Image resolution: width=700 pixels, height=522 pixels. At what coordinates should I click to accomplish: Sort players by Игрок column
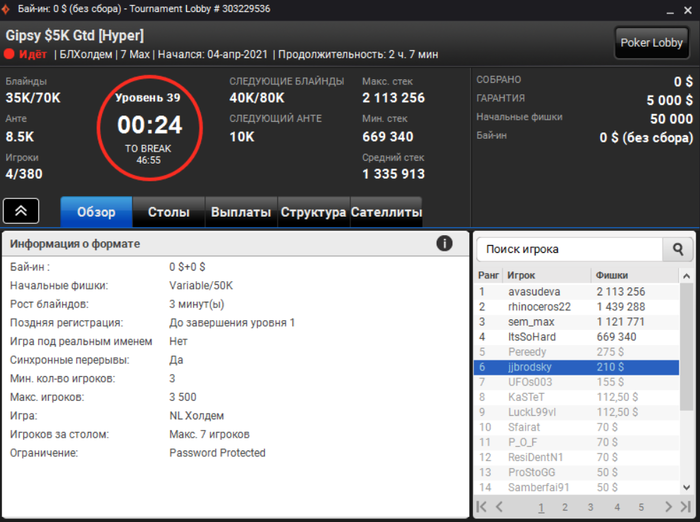(547, 276)
